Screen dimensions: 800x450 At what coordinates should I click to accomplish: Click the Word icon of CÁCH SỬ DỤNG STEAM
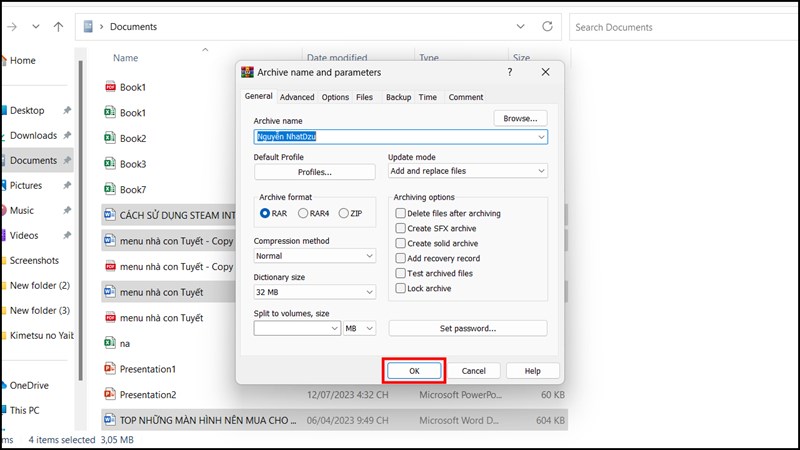(x=110, y=215)
